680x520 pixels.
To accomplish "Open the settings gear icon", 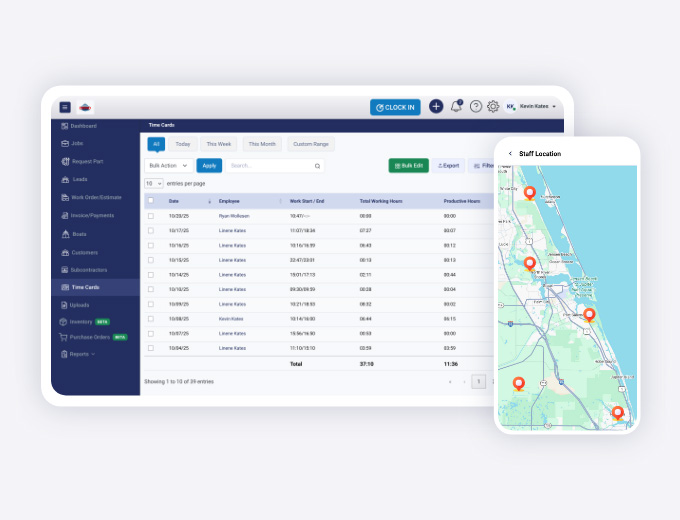I will point(493,107).
